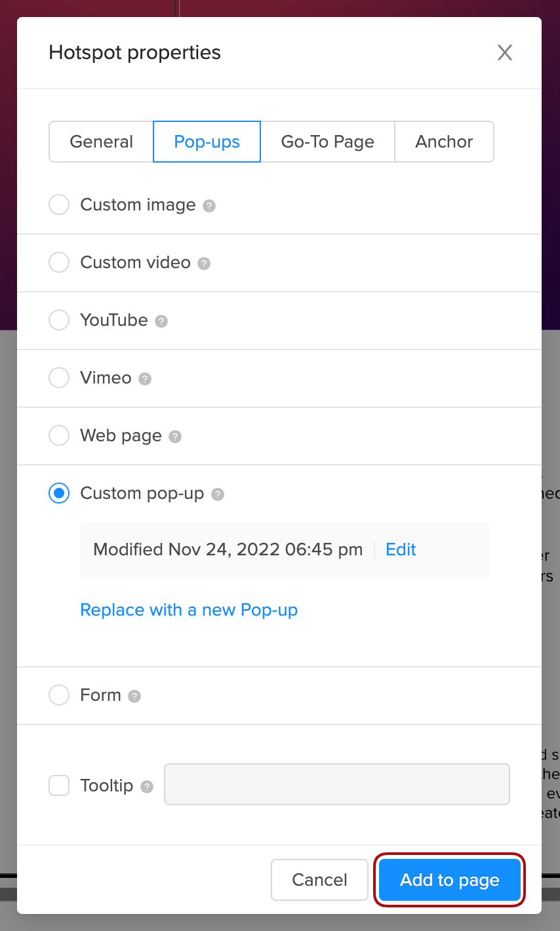The height and width of the screenshot is (931, 560).
Task: Click help icon beside Custom pop-up
Action: (x=218, y=494)
